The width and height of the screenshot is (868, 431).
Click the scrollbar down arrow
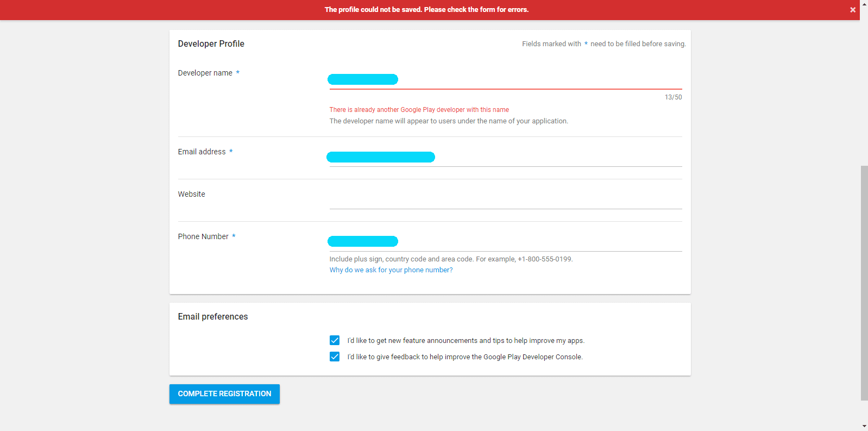coord(864,427)
